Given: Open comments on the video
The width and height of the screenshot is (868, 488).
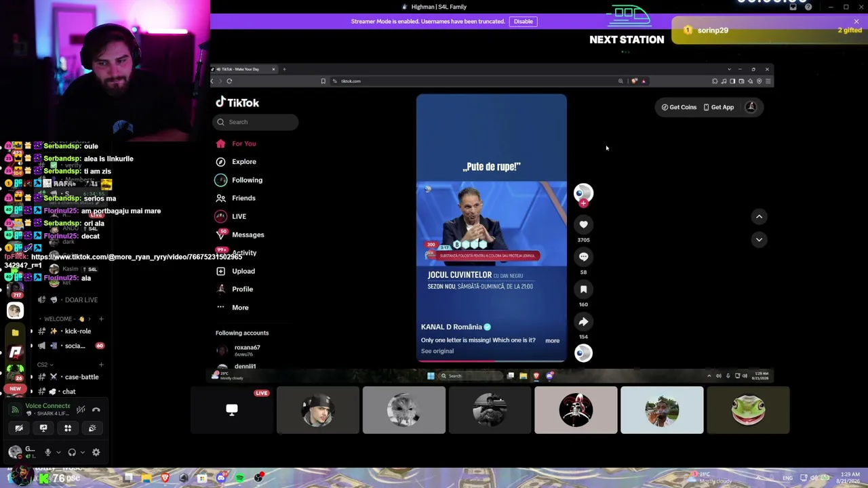Looking at the screenshot, I should click(x=583, y=257).
